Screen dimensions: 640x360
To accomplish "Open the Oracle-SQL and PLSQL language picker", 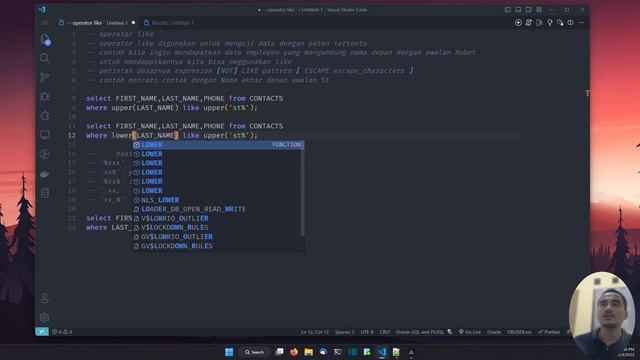I will (x=419, y=332).
